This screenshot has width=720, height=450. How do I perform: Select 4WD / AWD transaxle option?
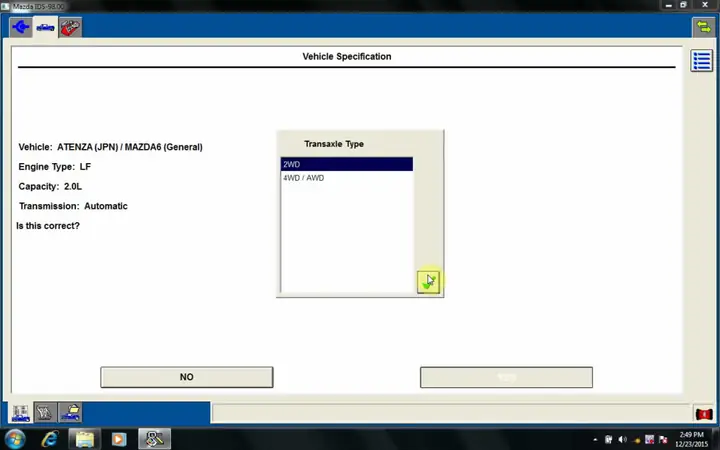point(346,178)
